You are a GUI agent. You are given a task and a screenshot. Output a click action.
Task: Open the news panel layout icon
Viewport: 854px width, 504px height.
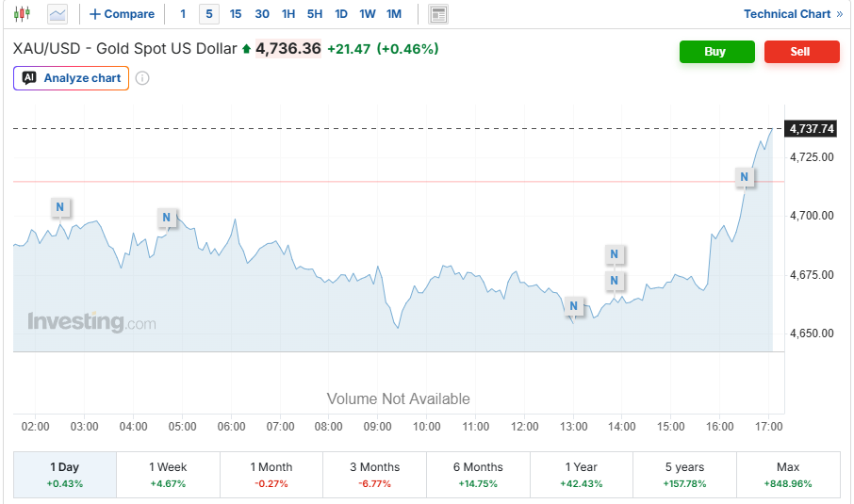pyautogui.click(x=438, y=14)
